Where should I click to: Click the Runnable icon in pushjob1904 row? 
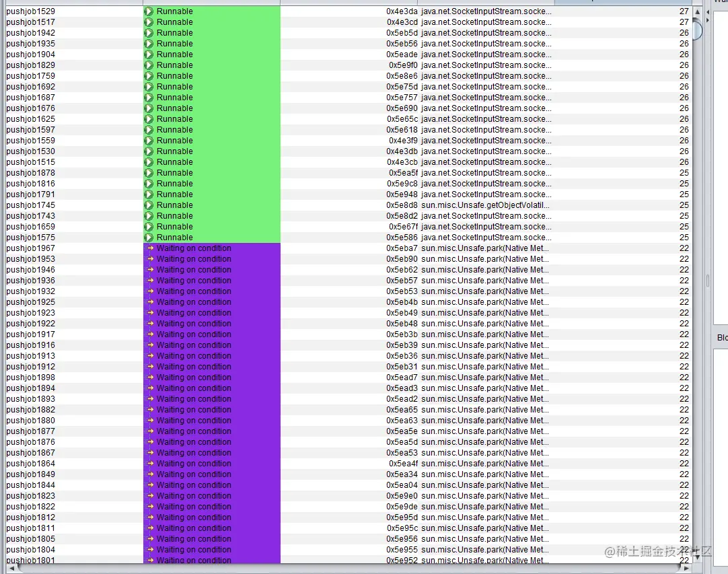click(149, 55)
